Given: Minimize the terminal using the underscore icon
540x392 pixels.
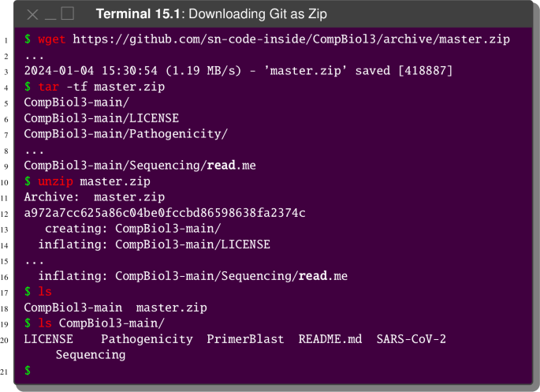Looking at the screenshot, I should click(50, 15).
